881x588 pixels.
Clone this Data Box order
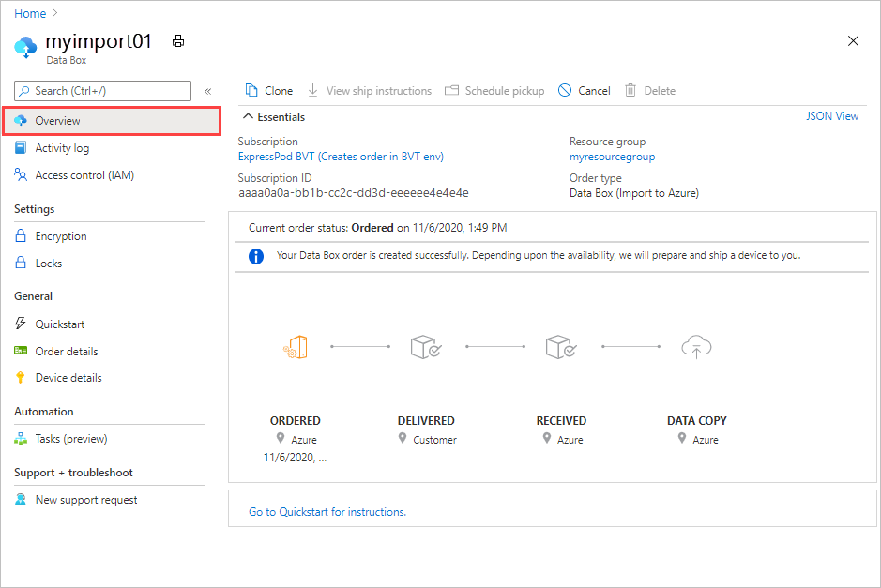pyautogui.click(x=269, y=90)
